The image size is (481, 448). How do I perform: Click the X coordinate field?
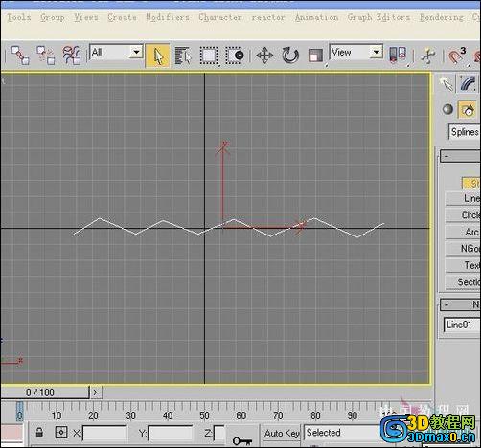tap(104, 434)
